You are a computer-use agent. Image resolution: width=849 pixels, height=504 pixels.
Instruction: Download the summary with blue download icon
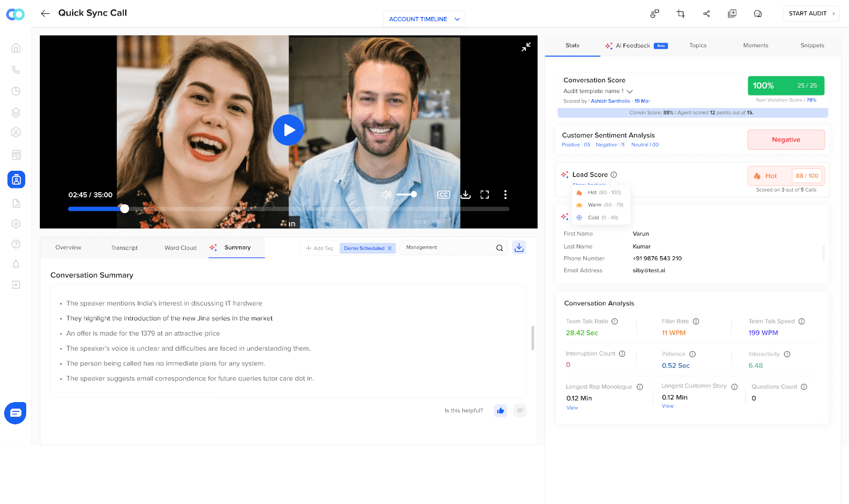[519, 248]
